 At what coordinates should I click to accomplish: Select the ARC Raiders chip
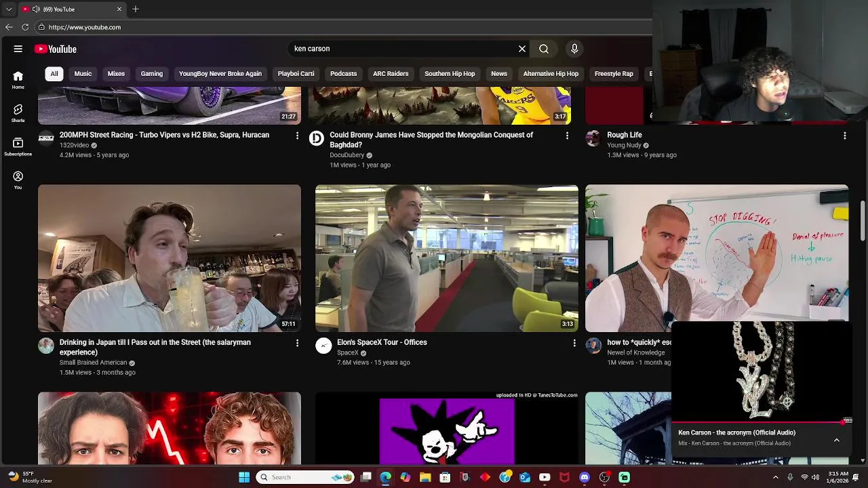(x=391, y=74)
